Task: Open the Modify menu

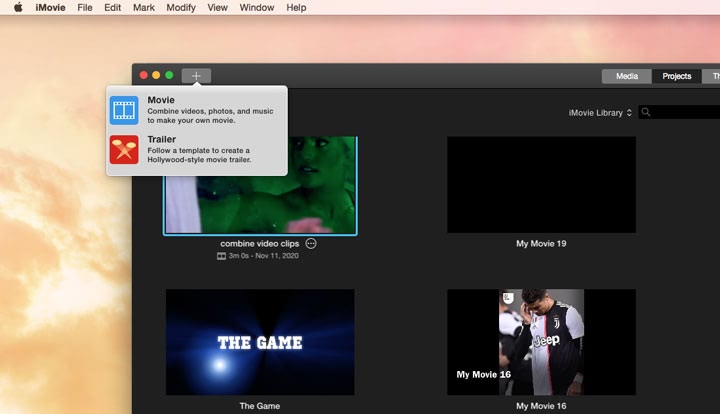Action: click(181, 7)
